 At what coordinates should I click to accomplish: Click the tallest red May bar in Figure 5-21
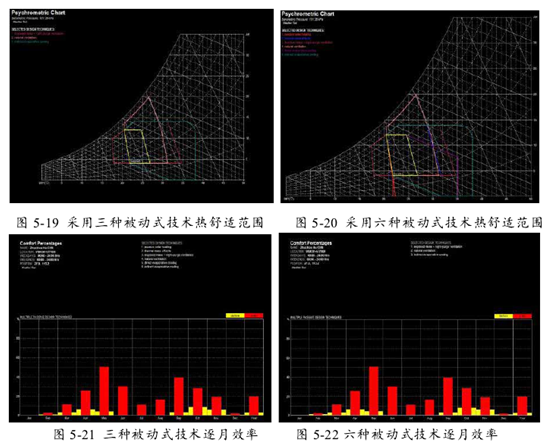coord(104,391)
